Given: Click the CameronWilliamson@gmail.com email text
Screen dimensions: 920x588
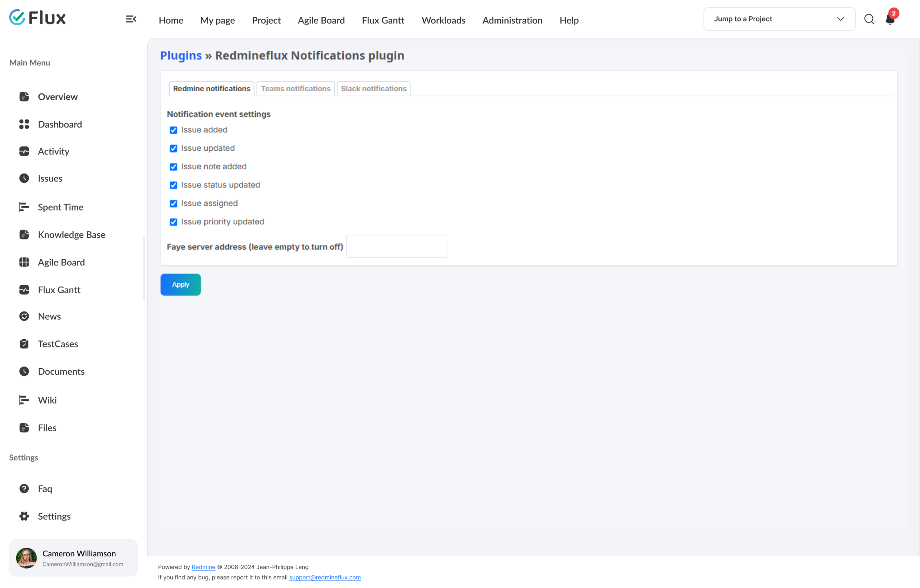Looking at the screenshot, I should point(83,564).
